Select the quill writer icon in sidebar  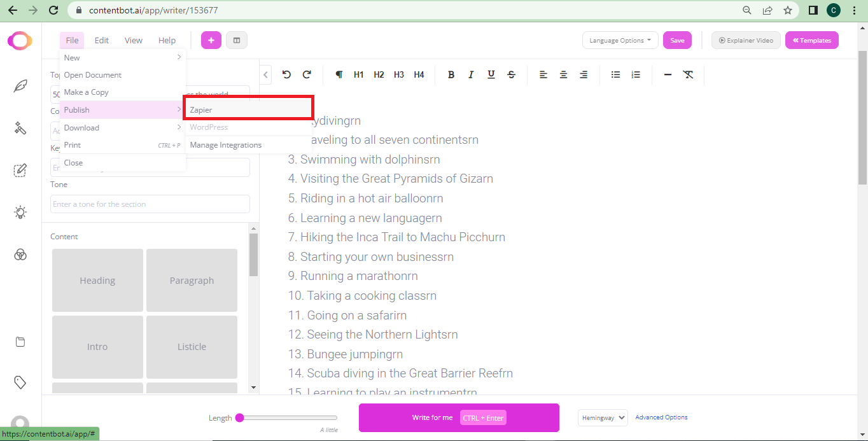[20, 85]
